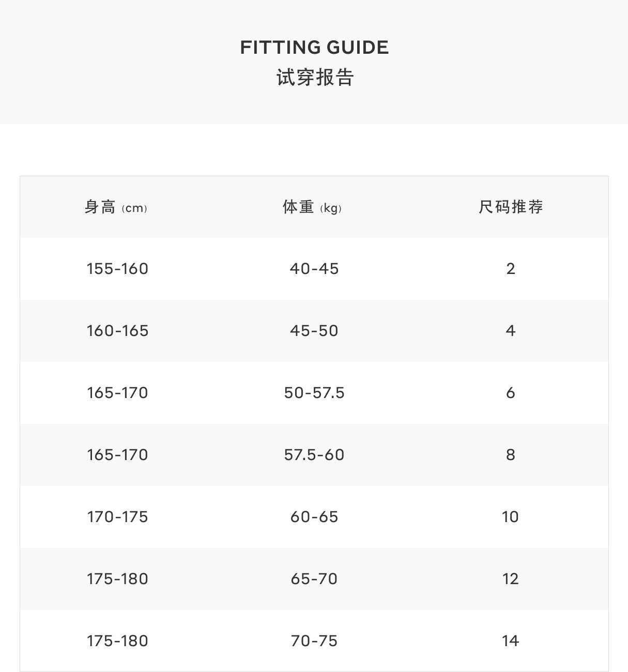
Task: Pick size 4 in the recommendation column
Action: coord(510,331)
